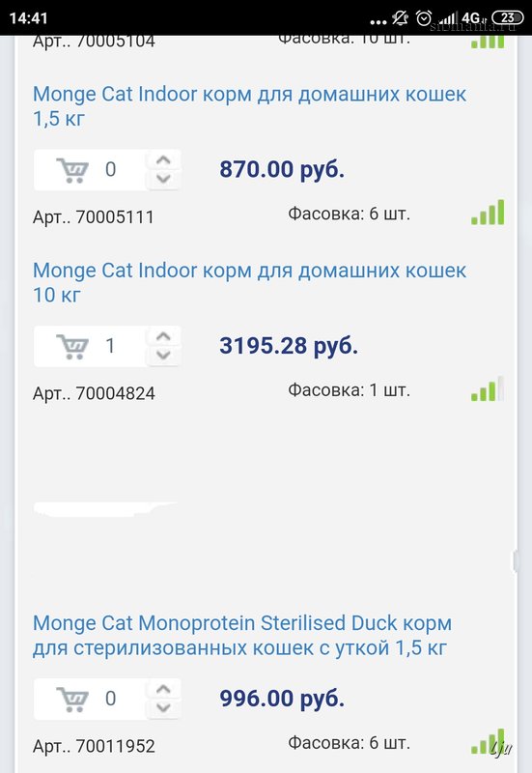The width and height of the screenshot is (532, 773).
Task: Increase quantity of Sterilised Duck 1,5 кг
Action: [163, 689]
